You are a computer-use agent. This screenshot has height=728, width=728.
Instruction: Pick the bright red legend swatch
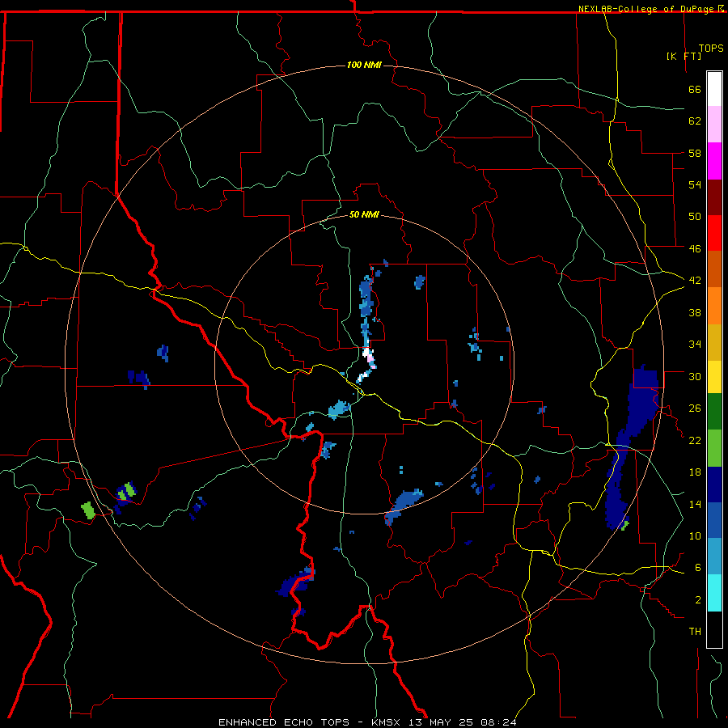714,233
